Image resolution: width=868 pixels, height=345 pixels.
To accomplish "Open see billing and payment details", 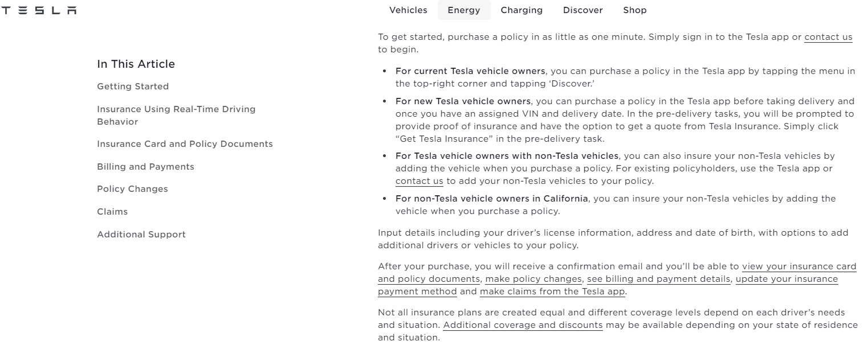I will 659,279.
